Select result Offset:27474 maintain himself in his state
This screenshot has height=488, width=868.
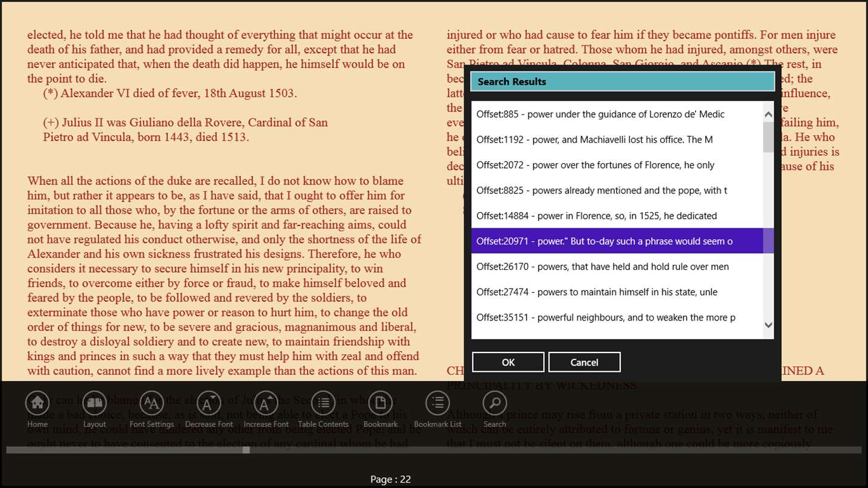[x=617, y=292]
